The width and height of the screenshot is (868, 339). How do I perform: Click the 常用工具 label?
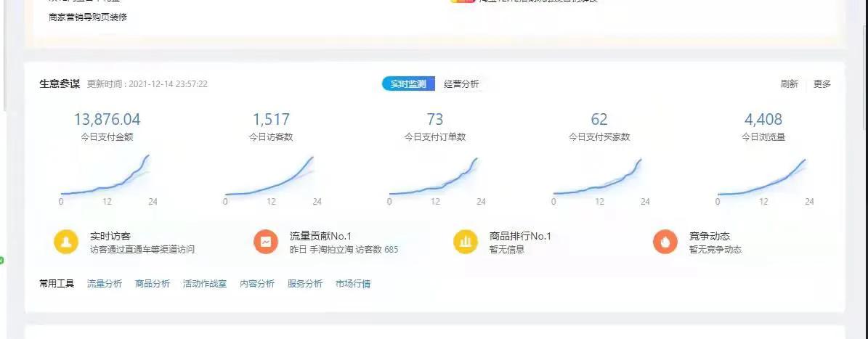57,284
